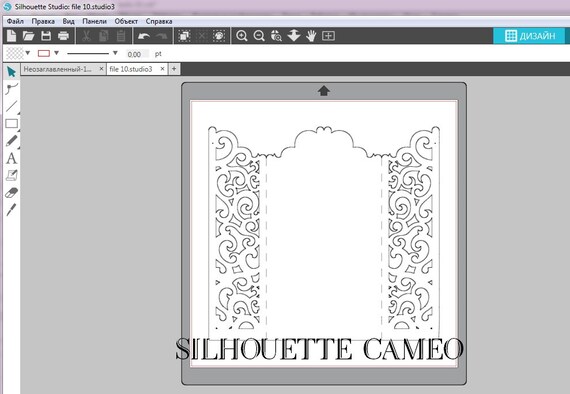Select the Rectangle drawing tool

coord(12,124)
